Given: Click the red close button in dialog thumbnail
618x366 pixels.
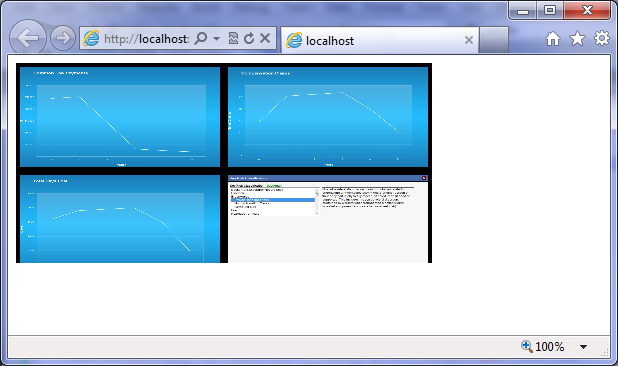Looking at the screenshot, I should 424,178.
